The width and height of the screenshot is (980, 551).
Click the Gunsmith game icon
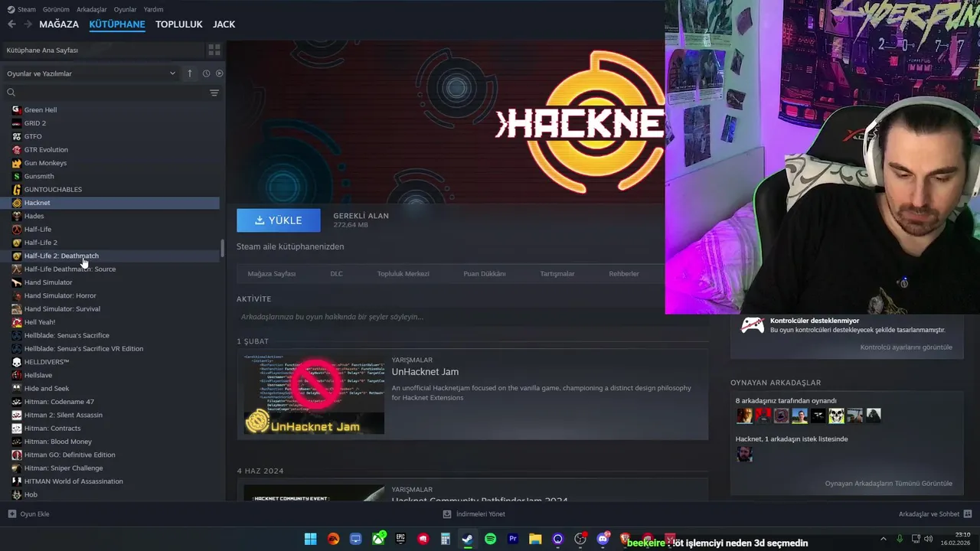pyautogui.click(x=17, y=176)
